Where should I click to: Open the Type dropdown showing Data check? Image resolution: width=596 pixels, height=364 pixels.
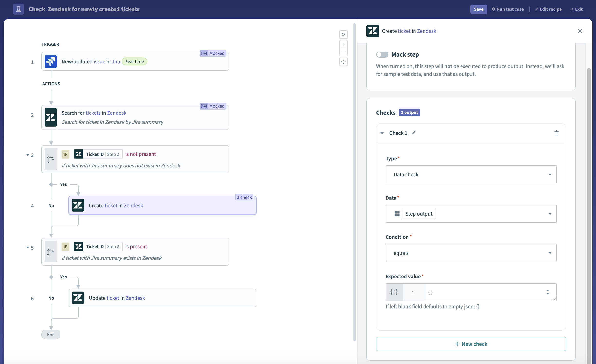[x=471, y=174]
